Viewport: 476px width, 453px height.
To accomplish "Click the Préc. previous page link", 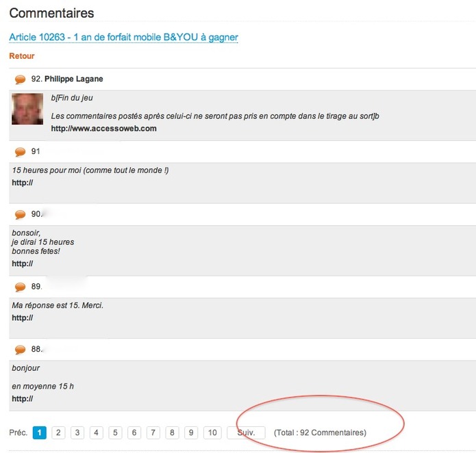I will [18, 432].
